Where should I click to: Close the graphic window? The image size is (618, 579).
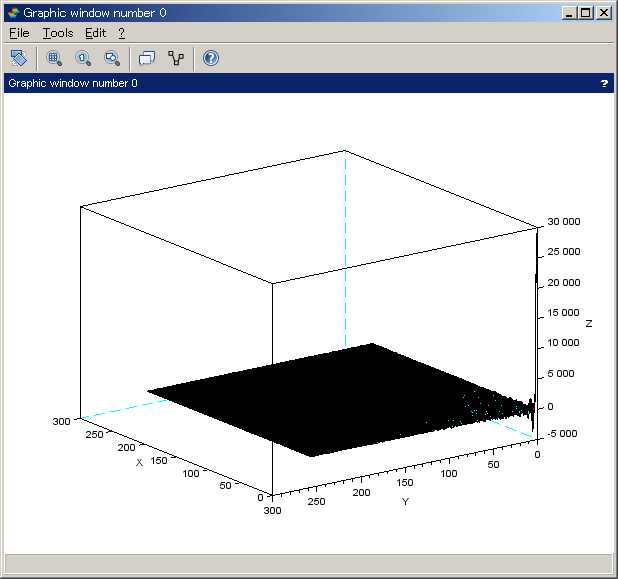(x=603, y=13)
